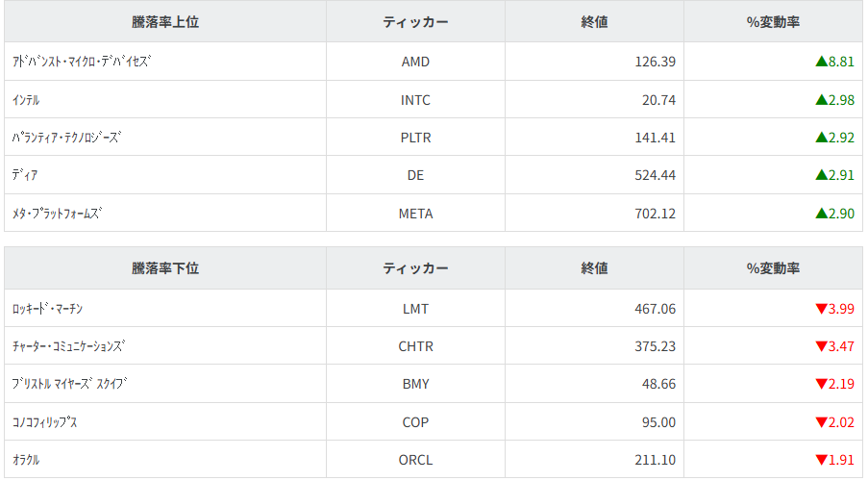The image size is (868, 481).
Task: Click the BMY ticker cell
Action: (x=415, y=384)
